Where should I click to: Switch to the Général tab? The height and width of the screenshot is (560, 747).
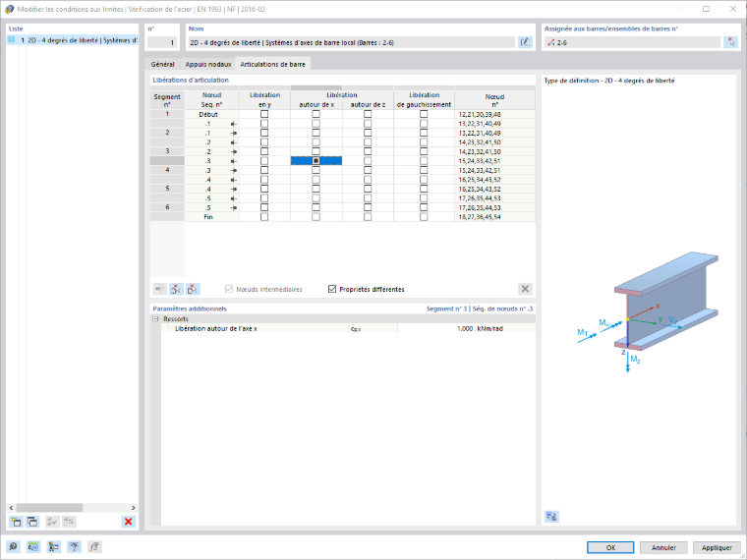click(162, 64)
